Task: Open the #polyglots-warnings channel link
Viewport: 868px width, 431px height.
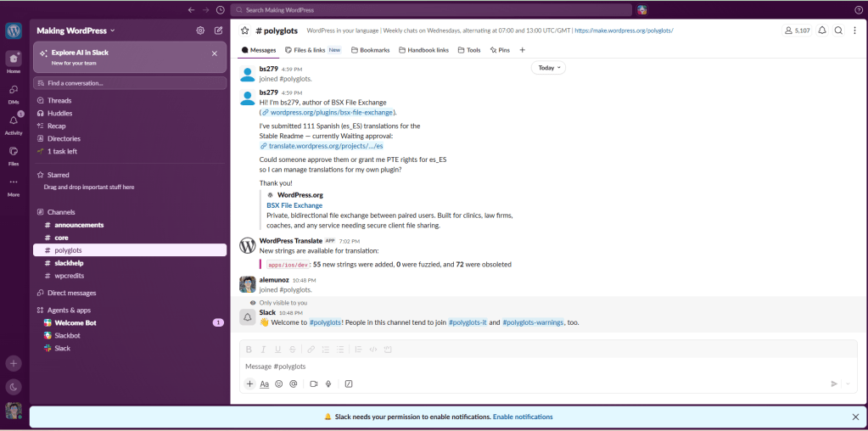Action: (533, 322)
